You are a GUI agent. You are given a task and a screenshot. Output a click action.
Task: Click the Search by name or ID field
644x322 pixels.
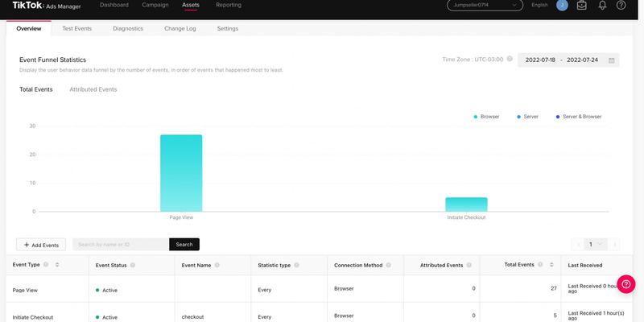pos(121,245)
